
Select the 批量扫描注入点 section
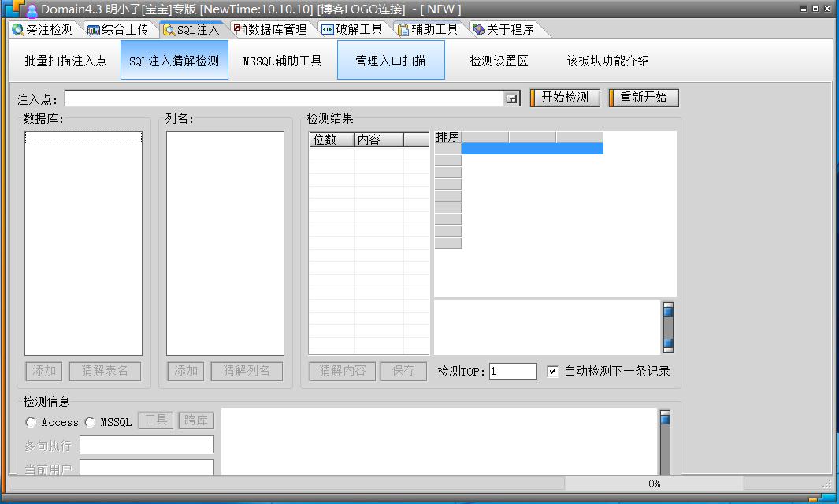tap(66, 61)
